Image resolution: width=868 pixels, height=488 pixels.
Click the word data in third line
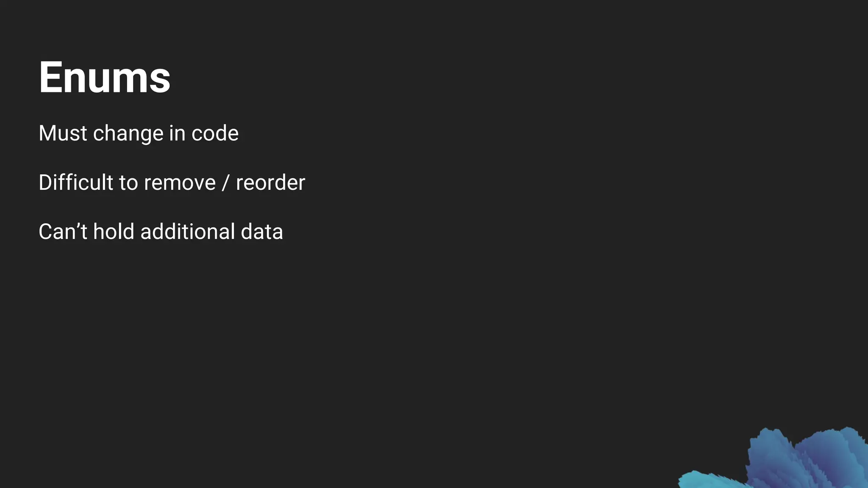[262, 232]
